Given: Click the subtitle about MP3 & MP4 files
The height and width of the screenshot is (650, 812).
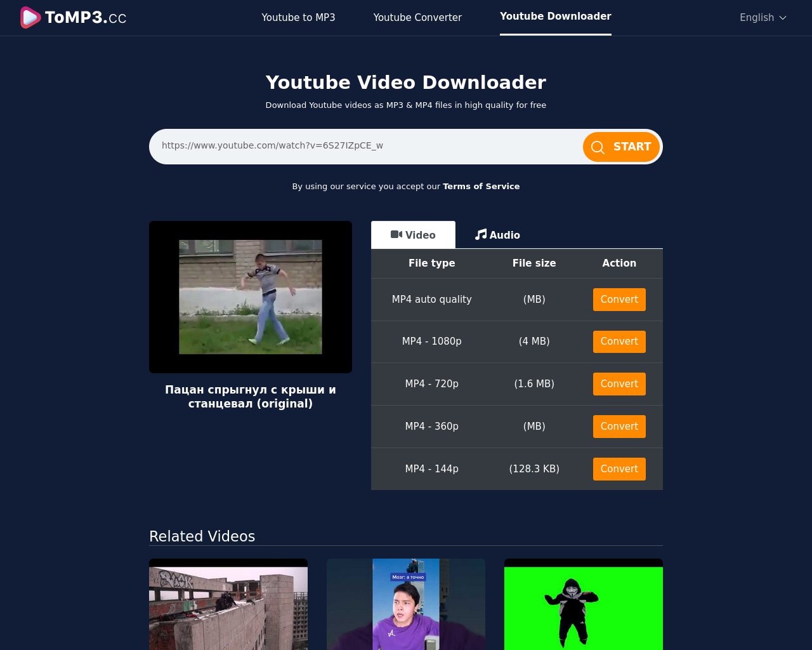Looking at the screenshot, I should click(x=406, y=105).
